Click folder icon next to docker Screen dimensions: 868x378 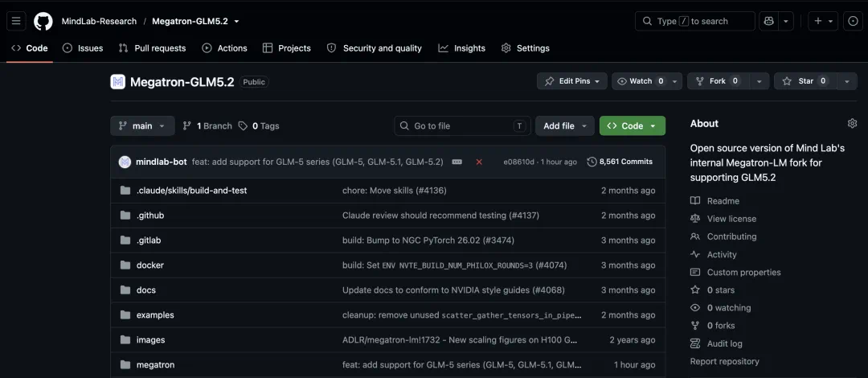point(125,265)
